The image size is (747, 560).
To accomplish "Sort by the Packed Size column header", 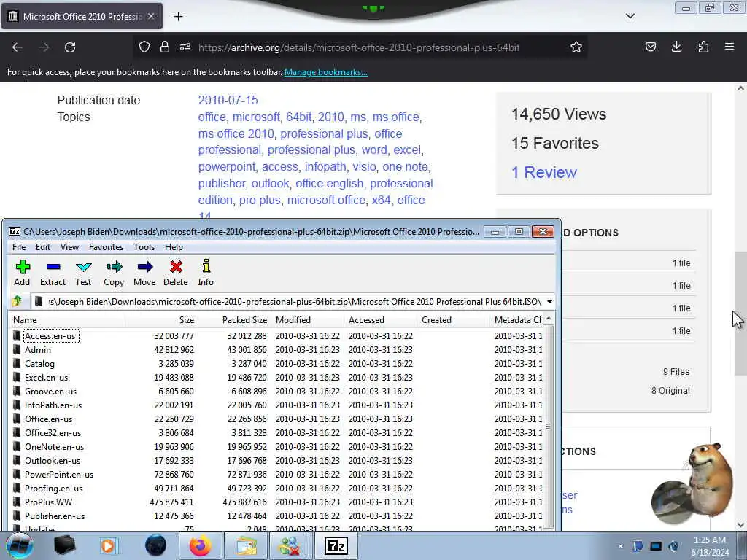I will tap(234, 320).
